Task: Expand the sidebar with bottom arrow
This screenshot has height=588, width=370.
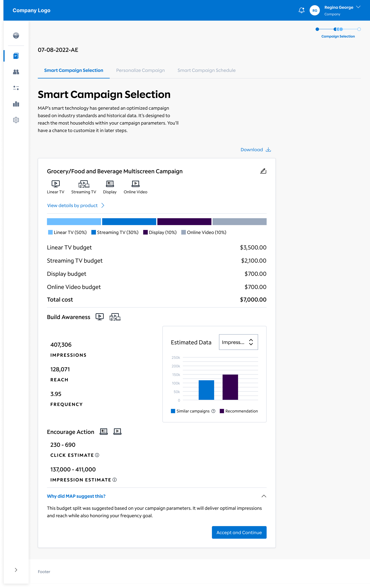Action: [x=16, y=570]
